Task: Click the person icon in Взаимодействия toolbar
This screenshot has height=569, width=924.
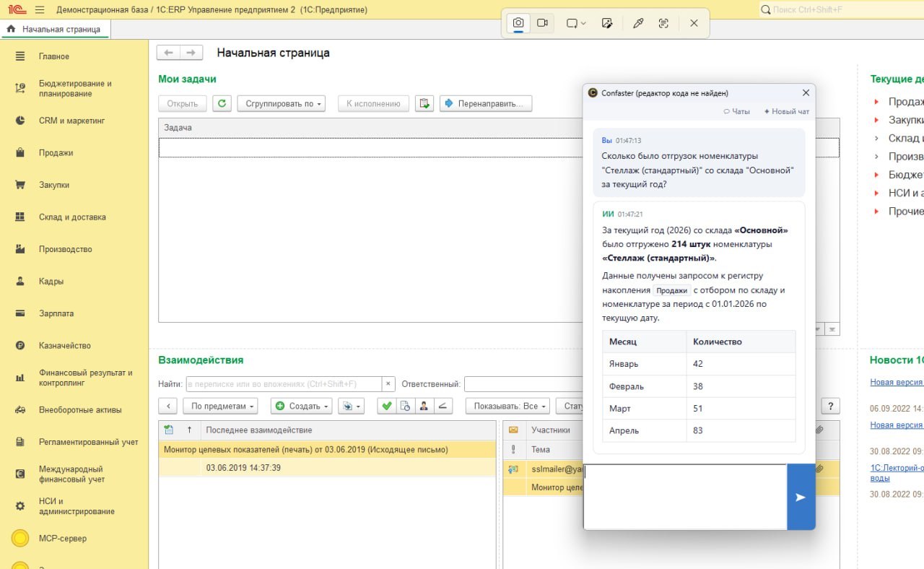Action: click(x=424, y=406)
